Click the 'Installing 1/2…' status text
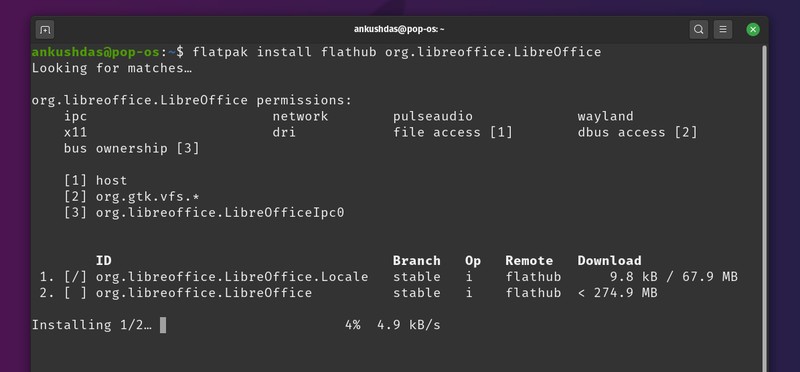The image size is (800, 372). [x=92, y=325]
